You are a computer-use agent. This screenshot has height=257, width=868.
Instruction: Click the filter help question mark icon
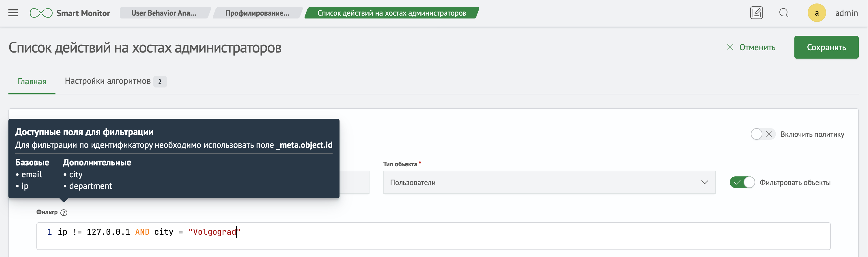click(64, 213)
